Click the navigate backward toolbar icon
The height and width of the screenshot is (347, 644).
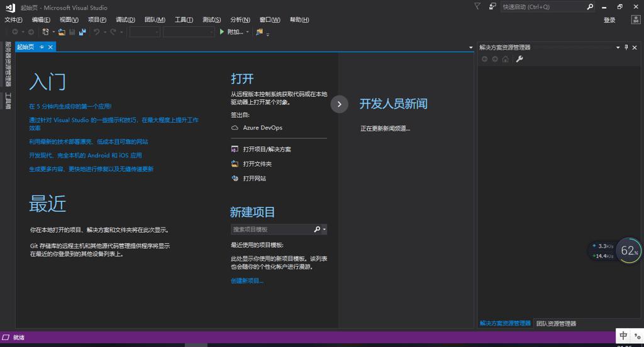[x=15, y=31]
